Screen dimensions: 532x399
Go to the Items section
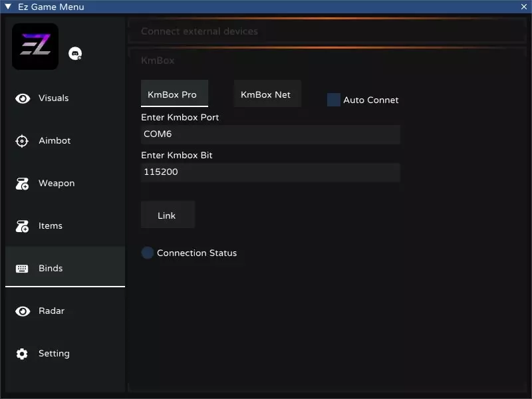[x=65, y=226]
